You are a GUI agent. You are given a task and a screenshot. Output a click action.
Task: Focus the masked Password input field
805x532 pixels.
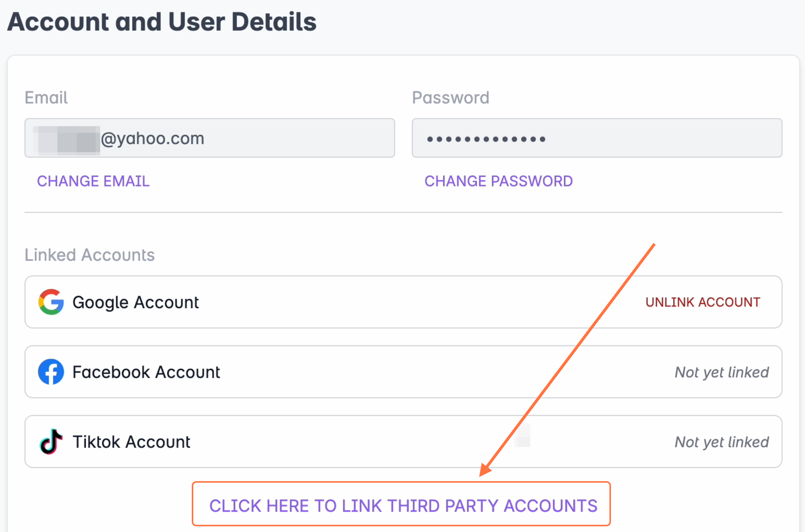click(597, 138)
